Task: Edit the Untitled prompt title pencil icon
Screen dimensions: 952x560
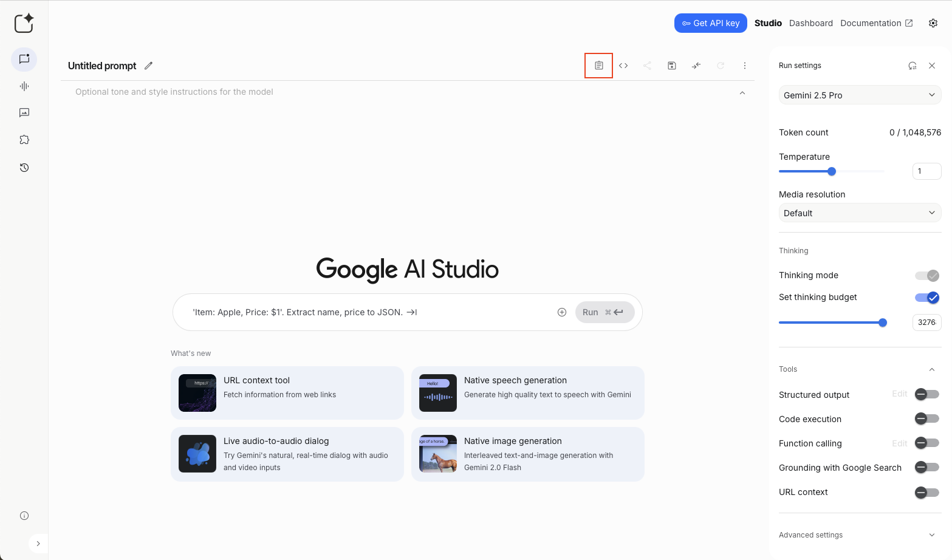Action: click(x=148, y=66)
